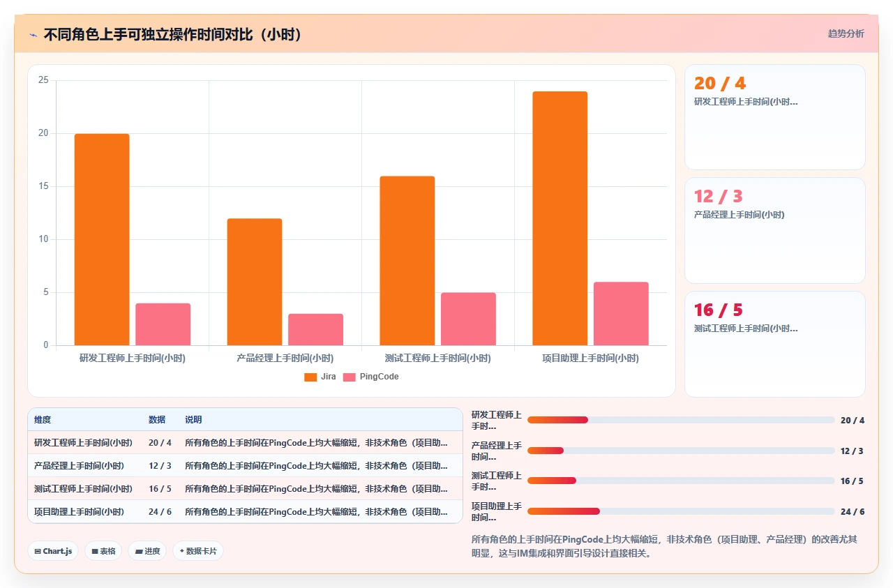Click the 研发工程师 progress bar
Screen dimensions: 893x588
click(x=681, y=420)
